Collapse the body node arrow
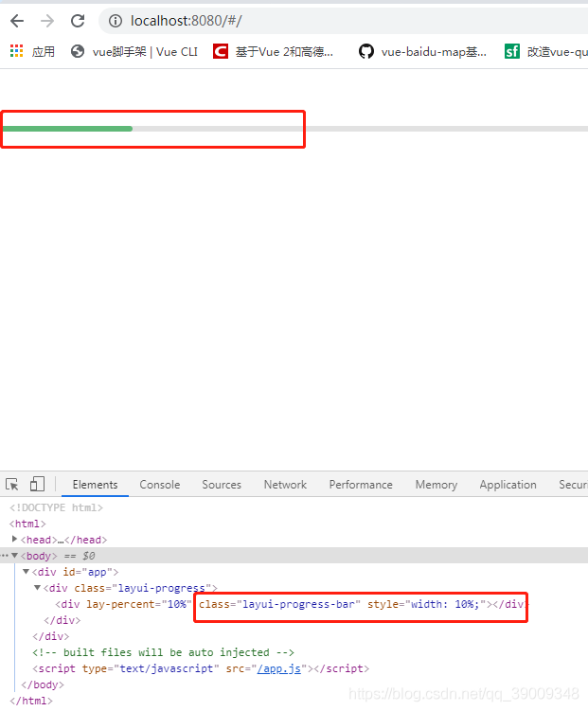The height and width of the screenshot is (711, 588). click(x=14, y=556)
